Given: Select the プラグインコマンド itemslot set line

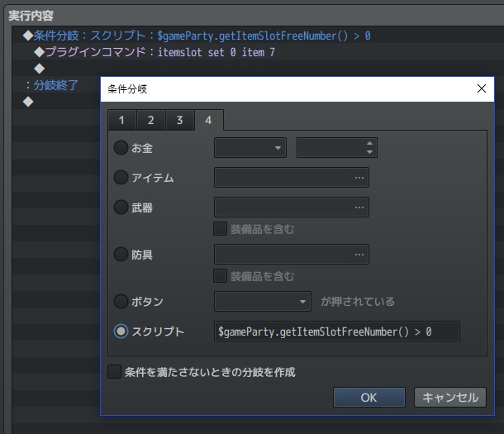Looking at the screenshot, I should 258,52.
